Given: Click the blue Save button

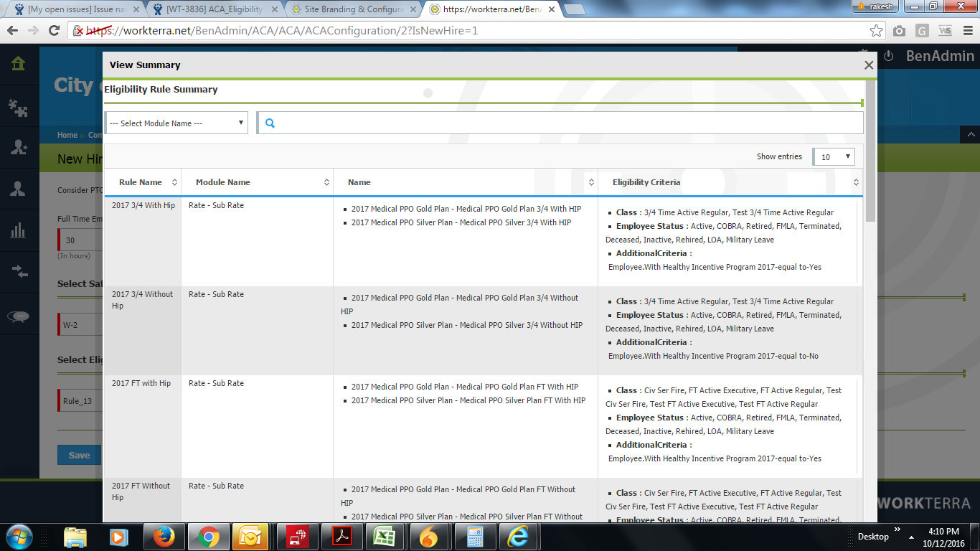Looking at the screenshot, I should (79, 455).
